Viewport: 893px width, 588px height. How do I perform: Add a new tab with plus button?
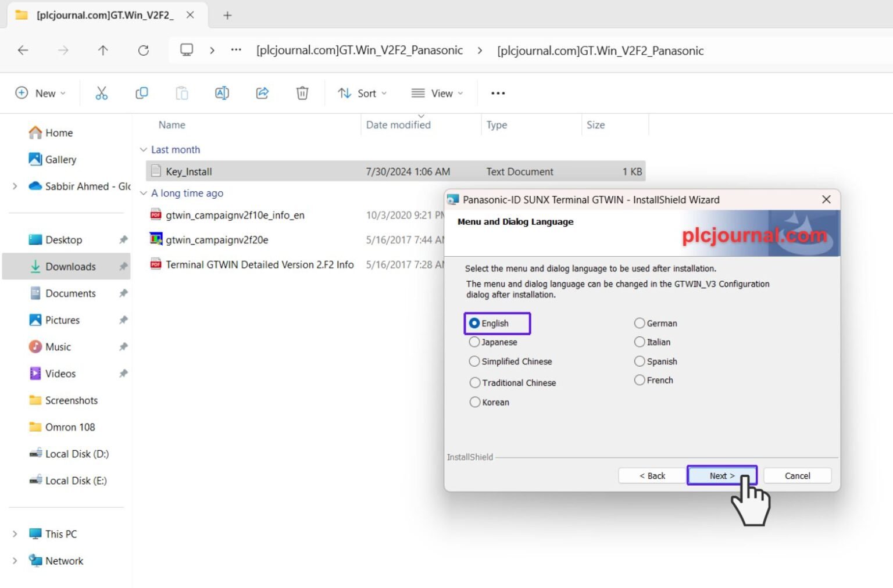click(x=227, y=16)
